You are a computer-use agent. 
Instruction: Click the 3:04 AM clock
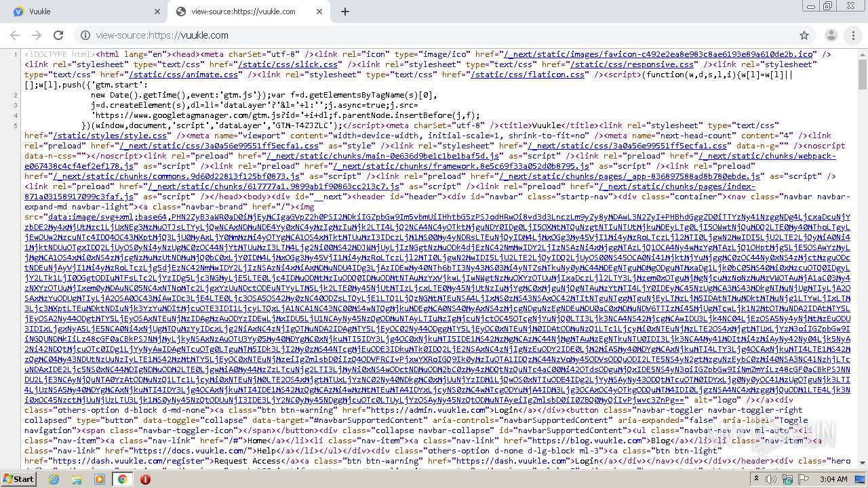833,479
